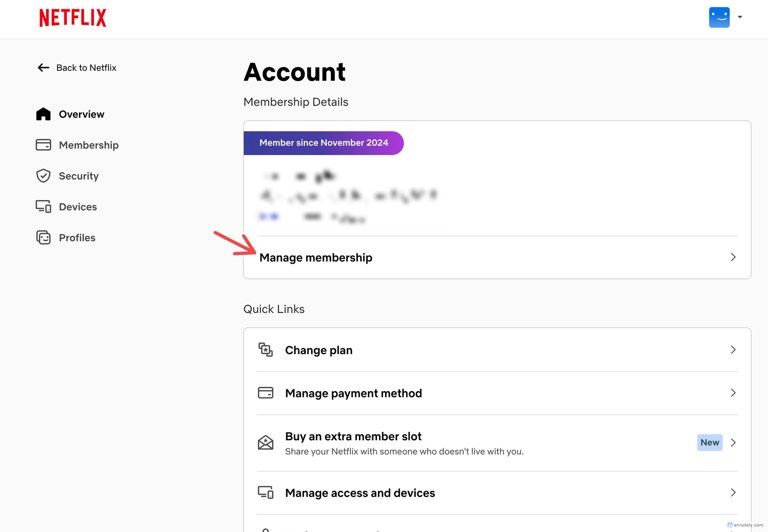Click the chevron next to Change plan

click(x=733, y=350)
